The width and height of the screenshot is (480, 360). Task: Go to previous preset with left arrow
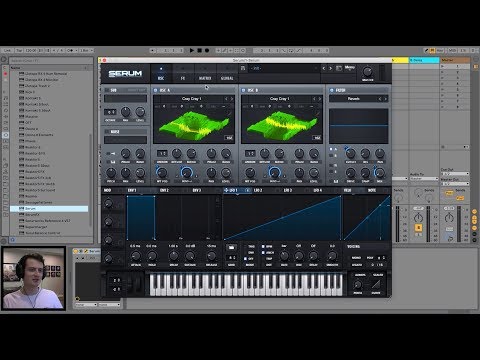pos(324,68)
